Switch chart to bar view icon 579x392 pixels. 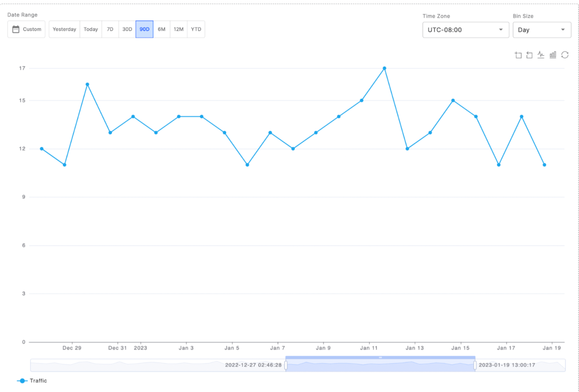tap(553, 55)
